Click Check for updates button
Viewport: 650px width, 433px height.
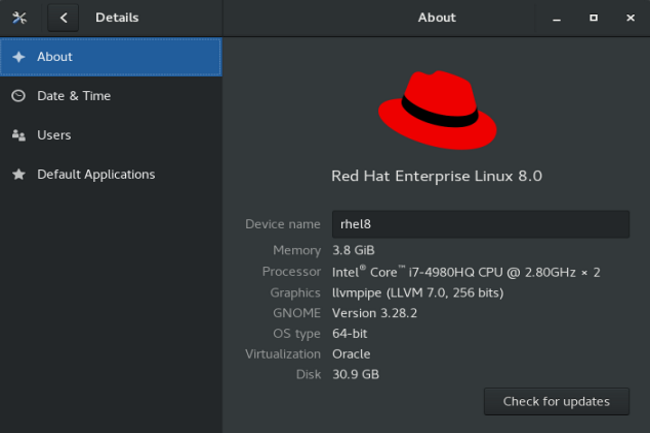tap(556, 402)
